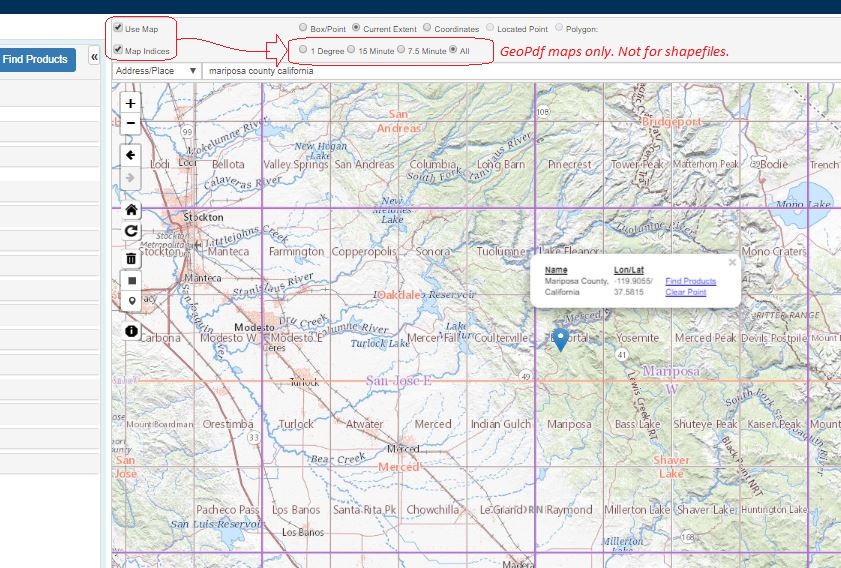The width and height of the screenshot is (841, 568).
Task: Collapse the left sidebar panel chevron
Action: point(94,57)
